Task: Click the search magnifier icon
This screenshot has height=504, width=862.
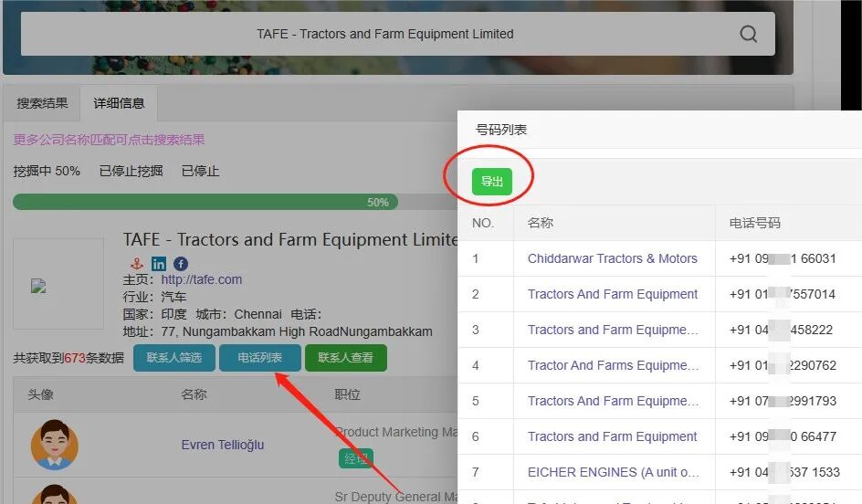Action: tap(748, 34)
